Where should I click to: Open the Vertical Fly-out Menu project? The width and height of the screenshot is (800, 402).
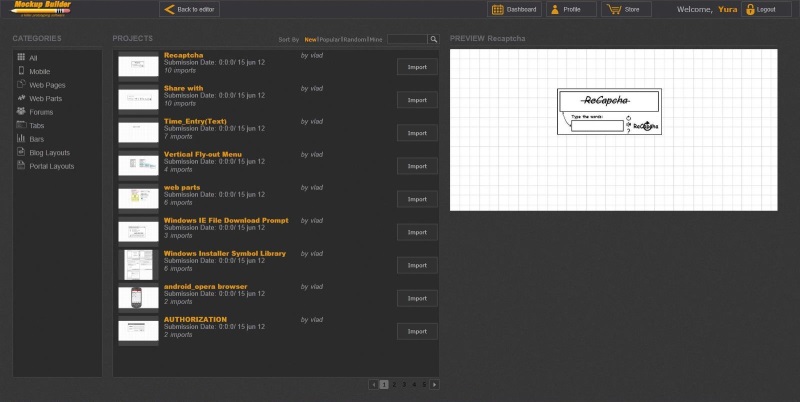(x=203, y=154)
